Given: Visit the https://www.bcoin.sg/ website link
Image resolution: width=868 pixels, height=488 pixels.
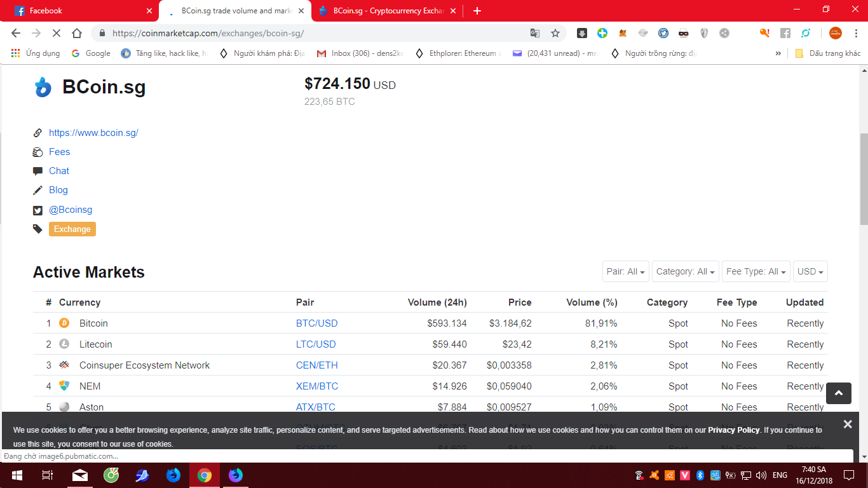Looking at the screenshot, I should pyautogui.click(x=93, y=133).
